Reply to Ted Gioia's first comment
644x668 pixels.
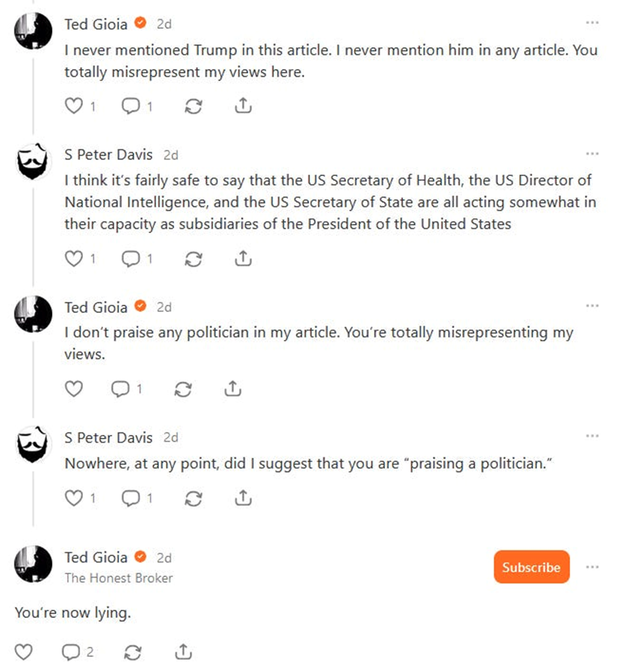131,106
